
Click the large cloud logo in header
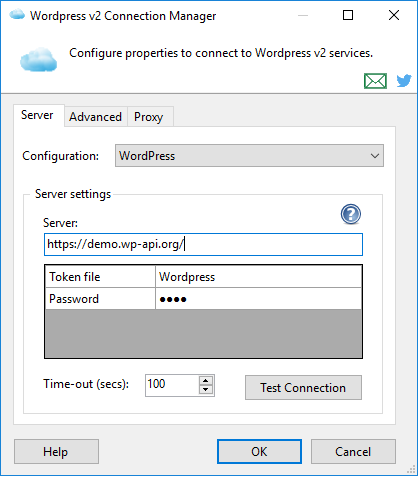coord(38,59)
